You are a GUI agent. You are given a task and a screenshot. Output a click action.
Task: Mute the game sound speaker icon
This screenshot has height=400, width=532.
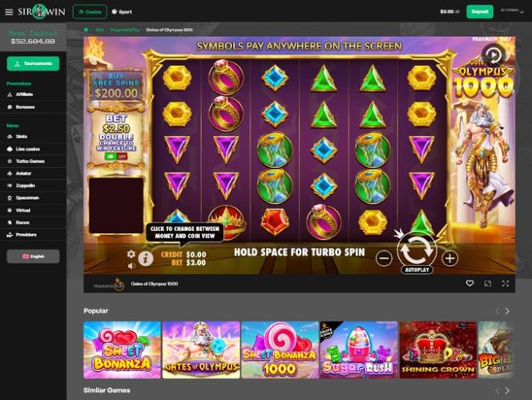pyautogui.click(x=131, y=266)
